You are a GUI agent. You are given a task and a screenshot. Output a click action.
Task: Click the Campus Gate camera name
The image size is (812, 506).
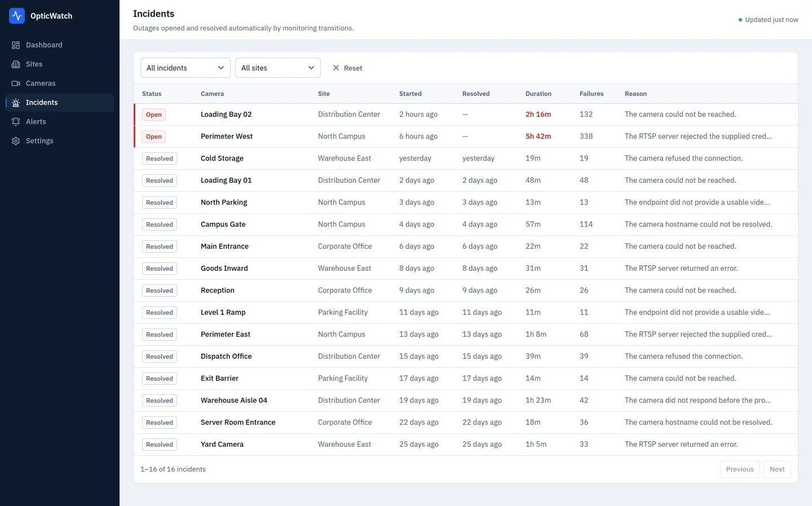point(223,225)
